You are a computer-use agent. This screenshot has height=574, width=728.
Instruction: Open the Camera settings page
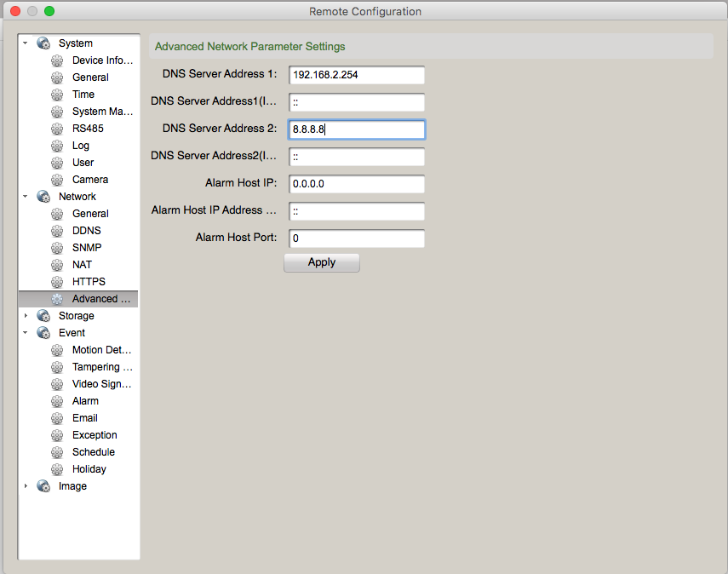[x=90, y=180]
